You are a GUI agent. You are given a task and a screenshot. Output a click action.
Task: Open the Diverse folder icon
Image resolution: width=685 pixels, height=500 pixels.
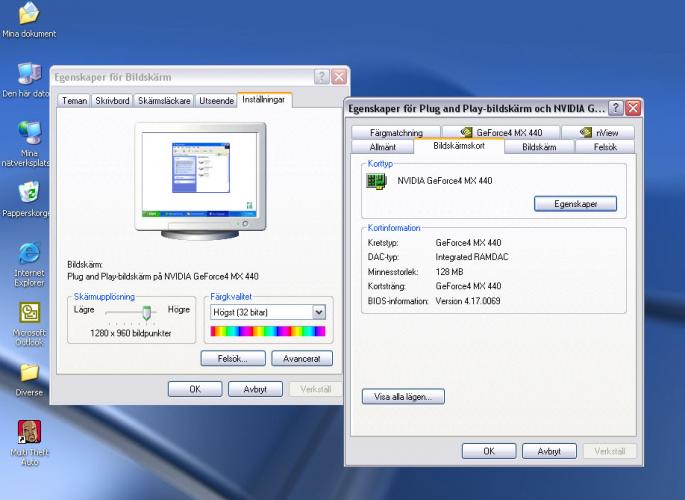[x=29, y=373]
